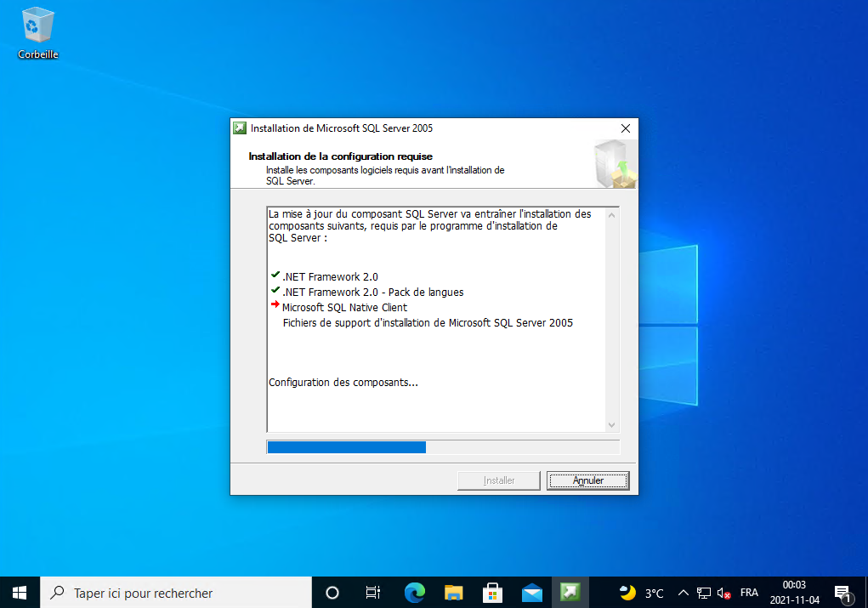This screenshot has width=868, height=608.
Task: Open File Explorer from the taskbar
Action: point(453,593)
